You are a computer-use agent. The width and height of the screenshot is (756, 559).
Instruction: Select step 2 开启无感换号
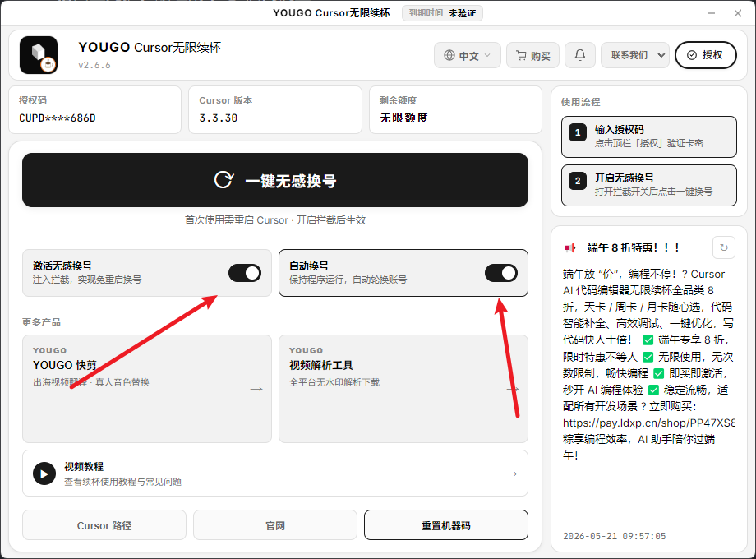click(x=649, y=185)
